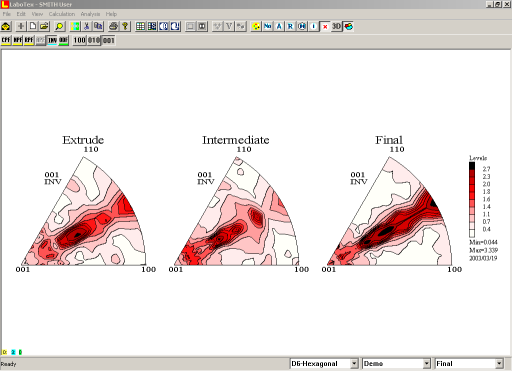Image resolution: width=512 pixels, height=371 pixels.
Task: Click the magnifying glass zoom icon
Action: point(59,26)
